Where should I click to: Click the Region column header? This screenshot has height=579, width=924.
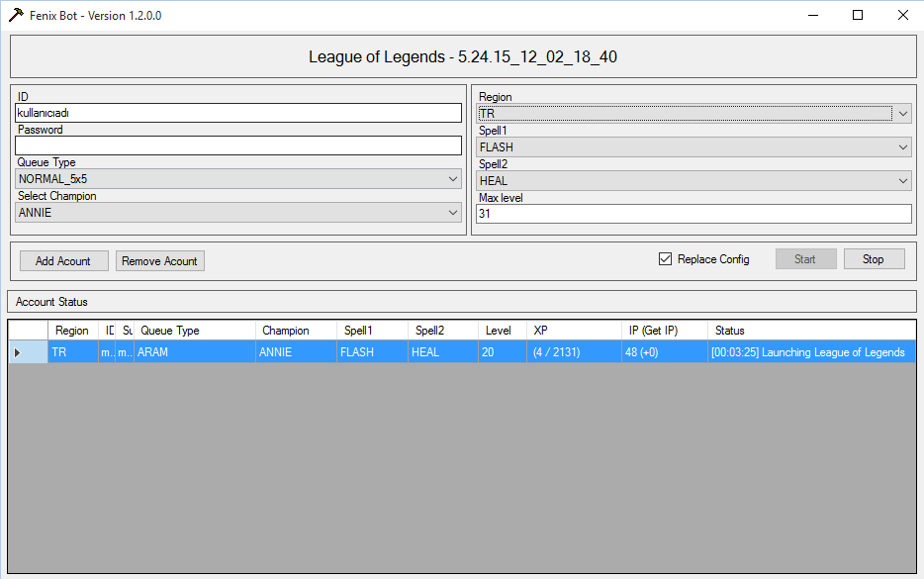click(x=73, y=331)
